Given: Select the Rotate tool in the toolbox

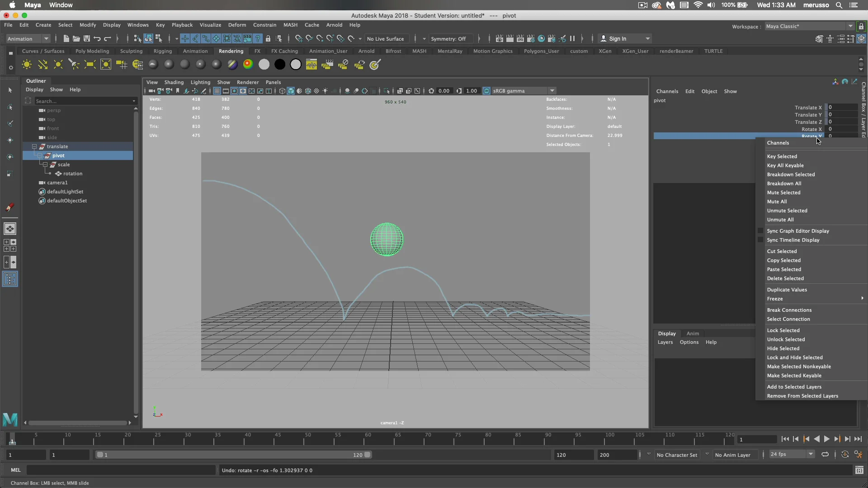Looking at the screenshot, I should click(10, 156).
